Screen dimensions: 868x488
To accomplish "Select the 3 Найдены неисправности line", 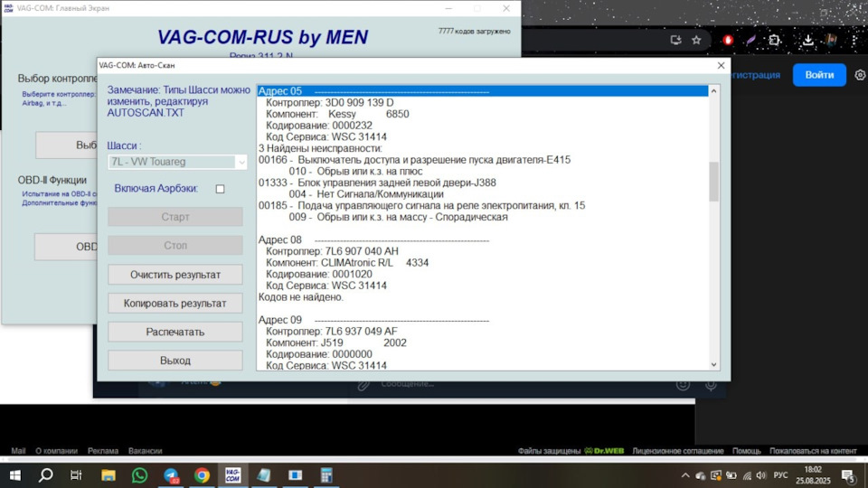I will tap(320, 148).
